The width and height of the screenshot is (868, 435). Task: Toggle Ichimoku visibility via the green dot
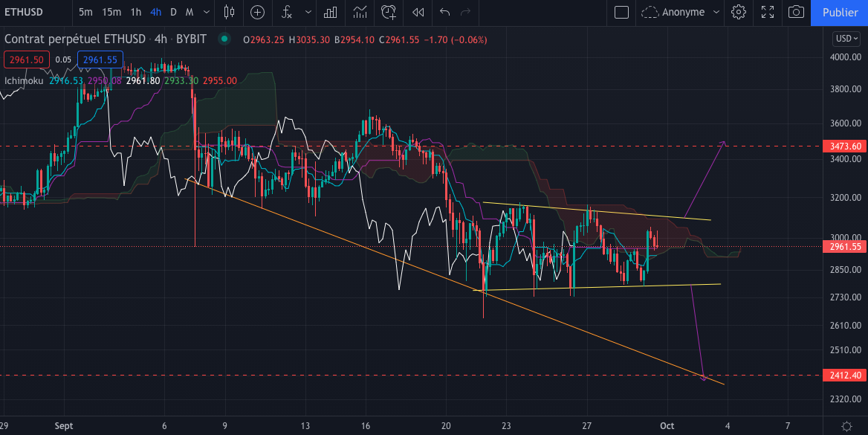(224, 38)
